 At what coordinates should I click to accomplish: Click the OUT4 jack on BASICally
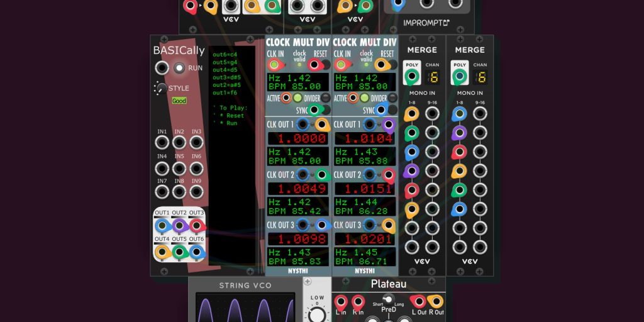coord(162,252)
